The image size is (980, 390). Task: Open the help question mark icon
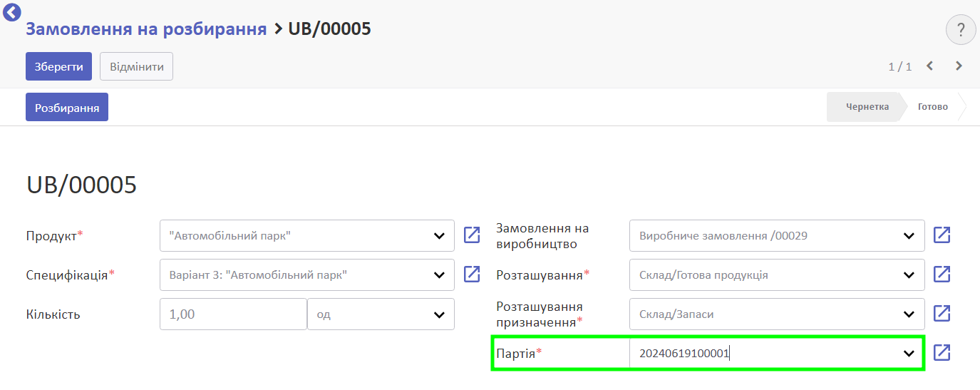pos(961,30)
